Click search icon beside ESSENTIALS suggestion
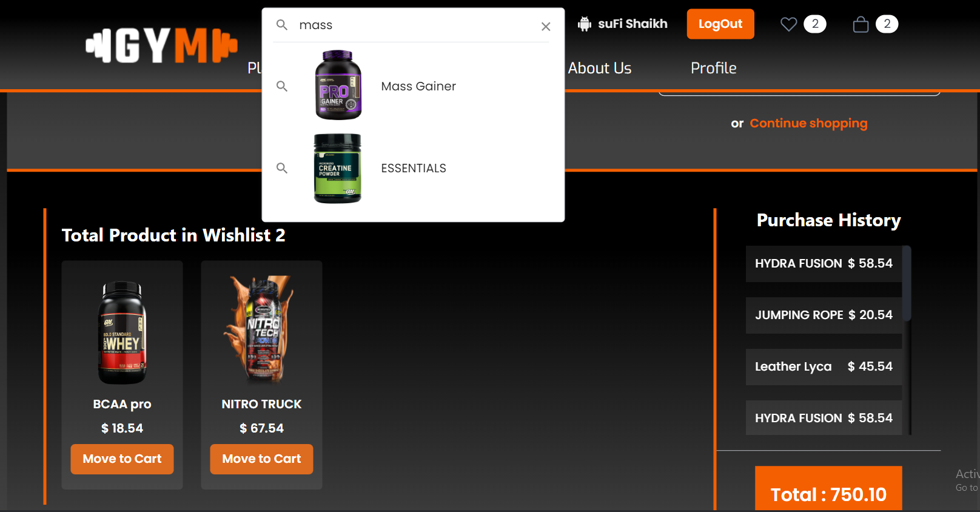 coord(282,168)
